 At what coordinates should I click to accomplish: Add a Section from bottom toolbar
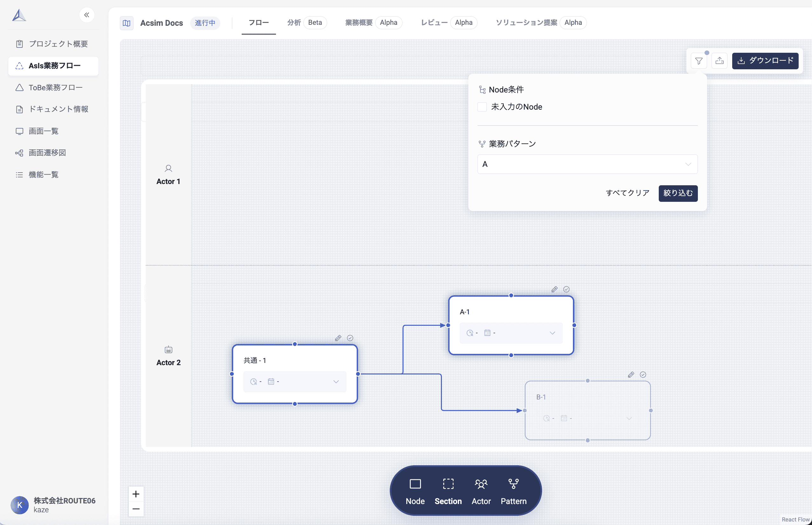[448, 492]
